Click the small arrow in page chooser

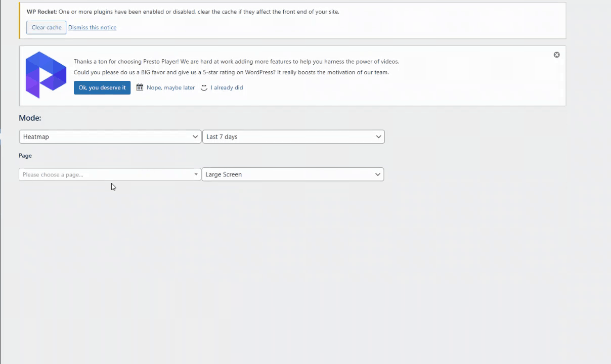click(196, 174)
